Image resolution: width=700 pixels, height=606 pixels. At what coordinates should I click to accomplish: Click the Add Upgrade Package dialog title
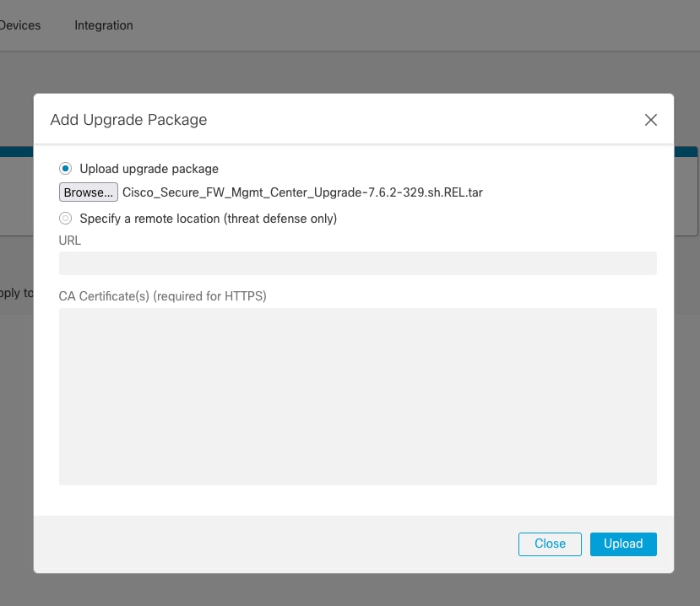(128, 120)
